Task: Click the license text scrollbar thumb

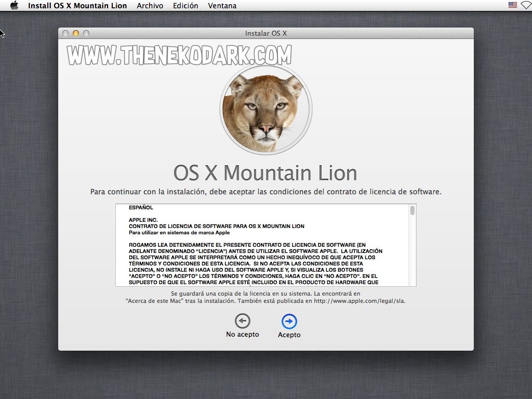Action: [x=412, y=210]
